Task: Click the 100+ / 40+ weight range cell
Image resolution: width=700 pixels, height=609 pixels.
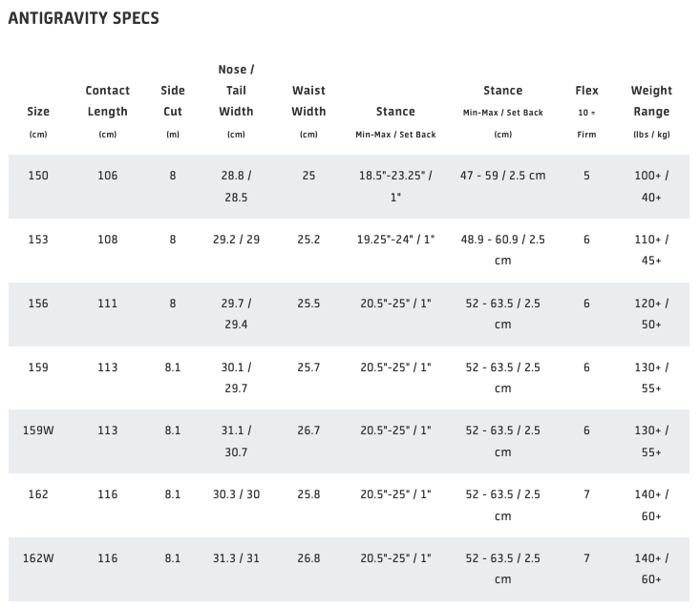Action: (x=651, y=187)
